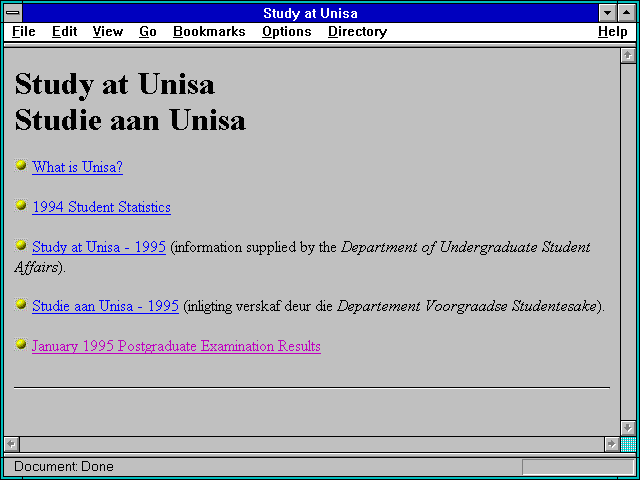
Task: Click the 'Study at Unisa' title bar
Action: tap(310, 13)
